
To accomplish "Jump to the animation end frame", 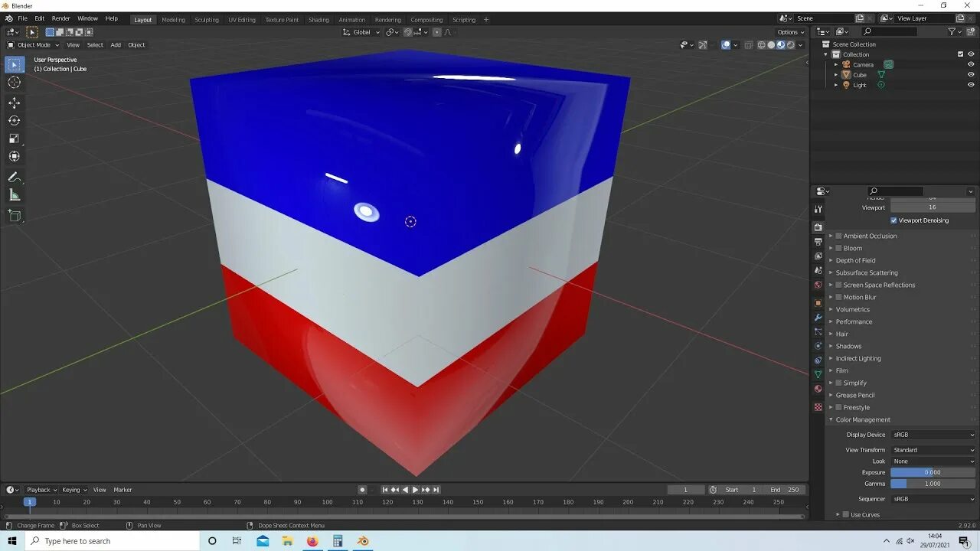I will tap(436, 489).
